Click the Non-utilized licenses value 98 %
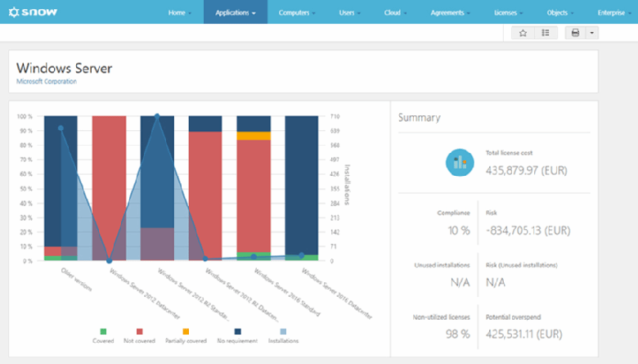The height and width of the screenshot is (364, 638). (x=458, y=334)
